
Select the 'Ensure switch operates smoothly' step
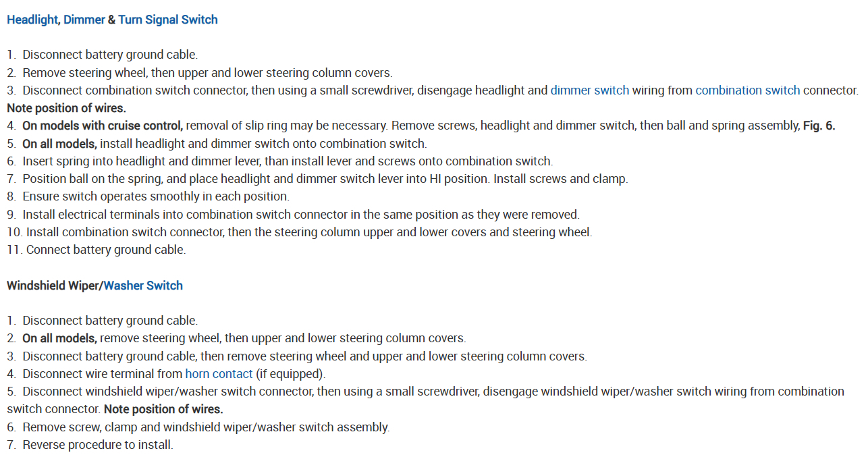click(x=155, y=196)
